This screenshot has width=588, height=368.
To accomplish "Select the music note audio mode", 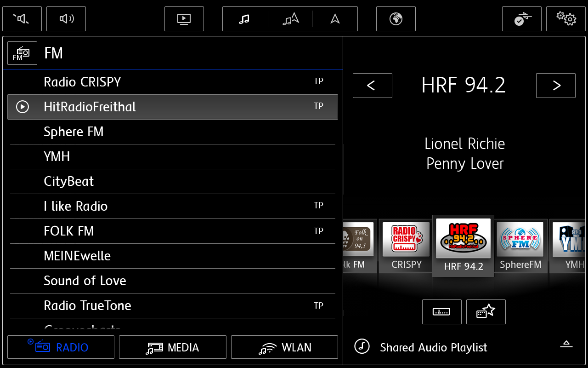I will point(245,19).
